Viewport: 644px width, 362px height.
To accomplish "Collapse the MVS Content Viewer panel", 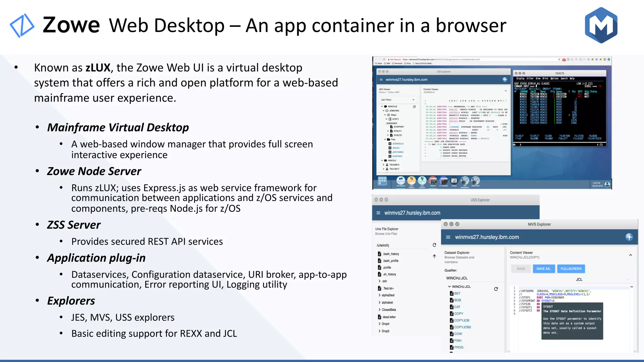I will (x=630, y=255).
